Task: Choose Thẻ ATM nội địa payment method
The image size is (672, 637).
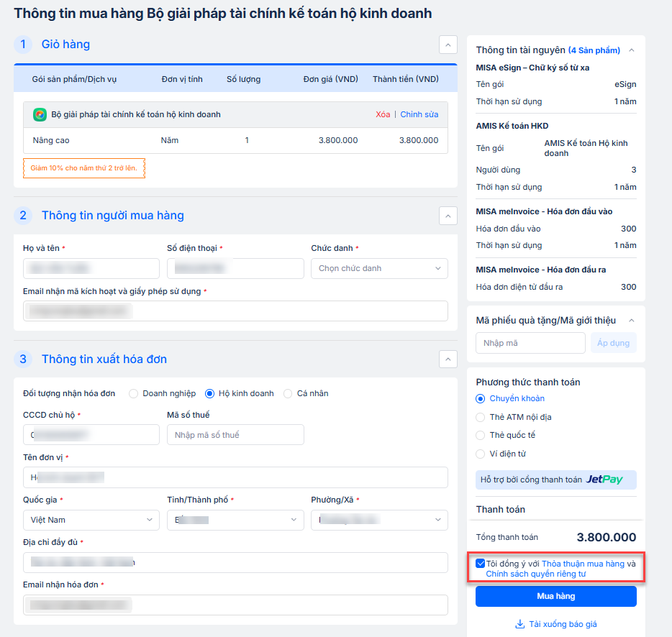Action: click(x=481, y=417)
